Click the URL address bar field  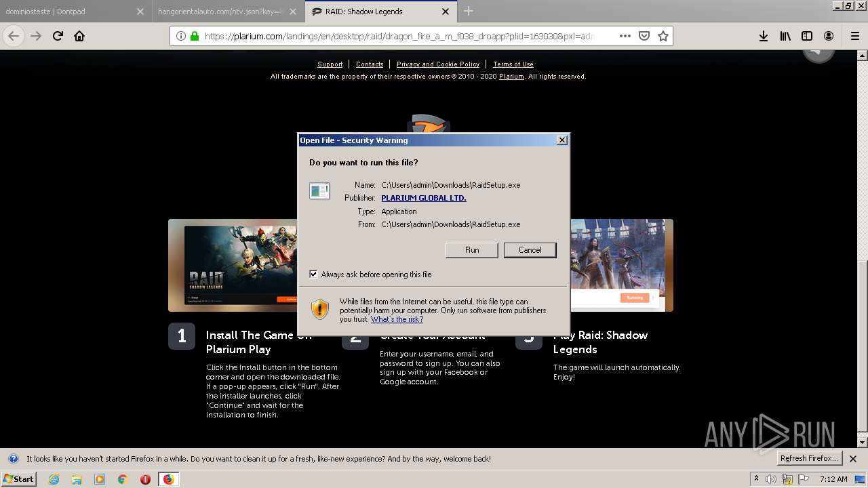[400, 36]
